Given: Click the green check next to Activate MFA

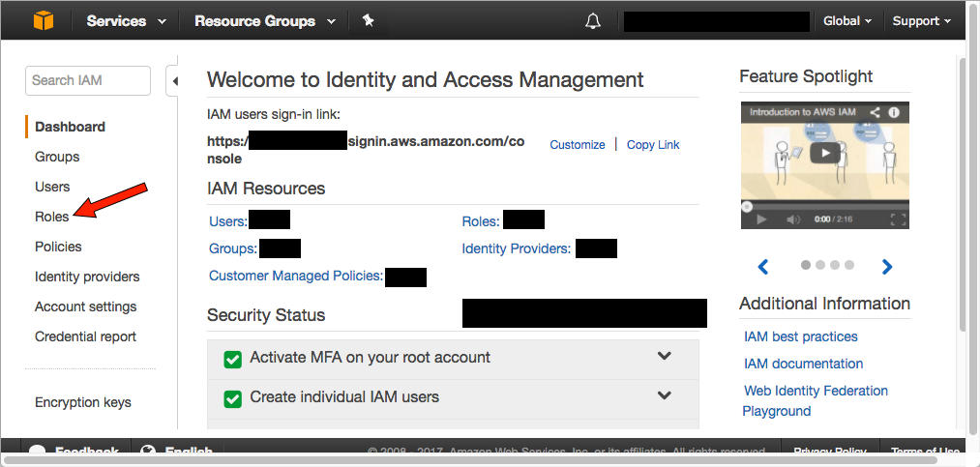Looking at the screenshot, I should [232, 359].
